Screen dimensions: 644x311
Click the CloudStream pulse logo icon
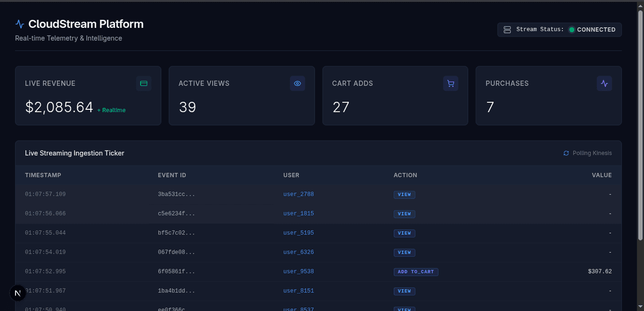[x=20, y=24]
